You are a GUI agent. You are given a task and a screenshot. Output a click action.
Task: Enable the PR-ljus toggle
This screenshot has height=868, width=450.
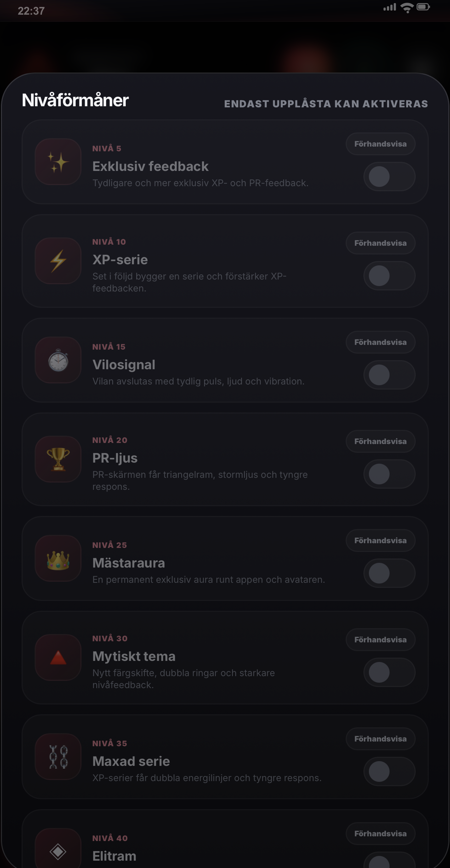tap(389, 474)
